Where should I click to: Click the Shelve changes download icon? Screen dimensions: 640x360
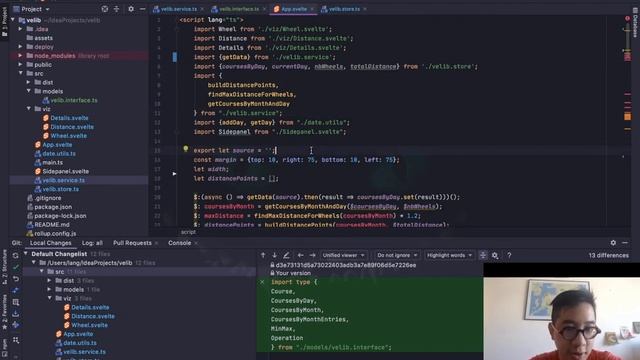(16, 313)
